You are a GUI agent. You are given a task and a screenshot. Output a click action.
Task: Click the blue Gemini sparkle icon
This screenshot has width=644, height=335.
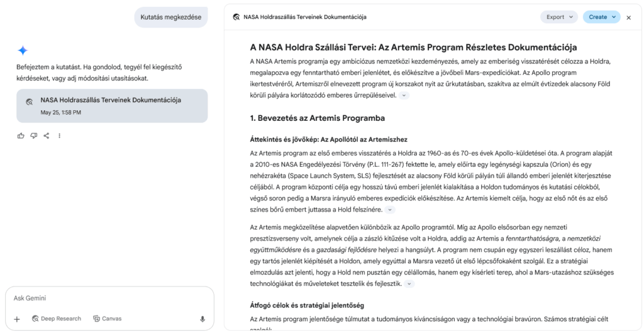point(23,50)
